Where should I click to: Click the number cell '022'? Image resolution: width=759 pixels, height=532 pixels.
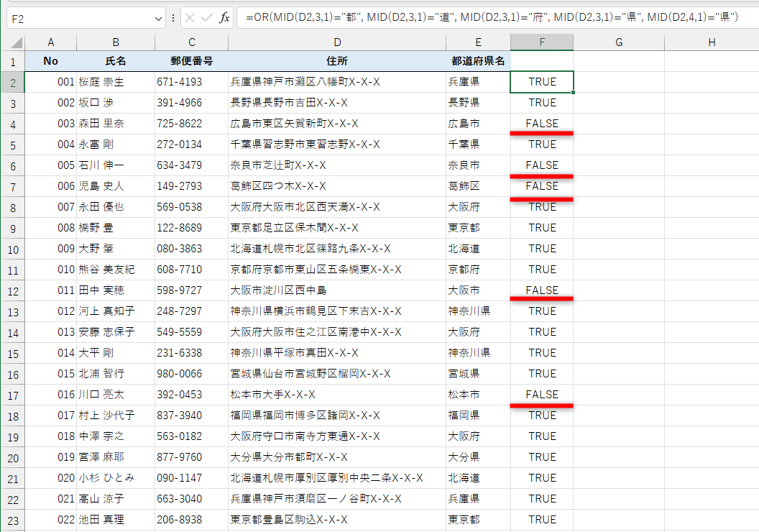[x=51, y=519]
